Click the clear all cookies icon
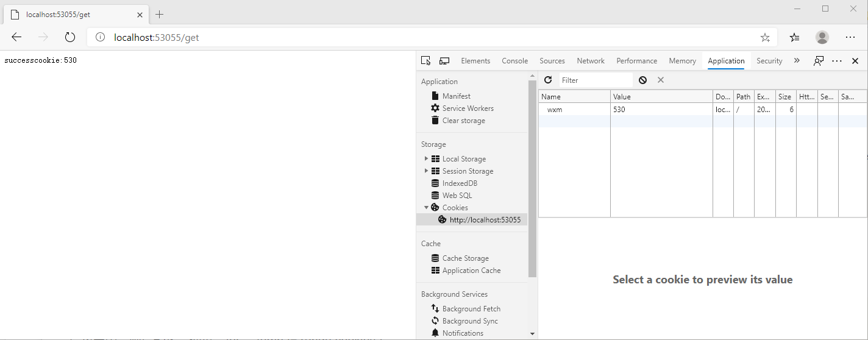 coord(642,80)
